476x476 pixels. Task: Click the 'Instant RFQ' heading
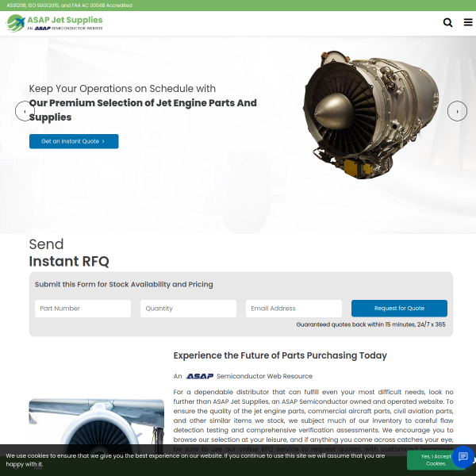click(69, 261)
